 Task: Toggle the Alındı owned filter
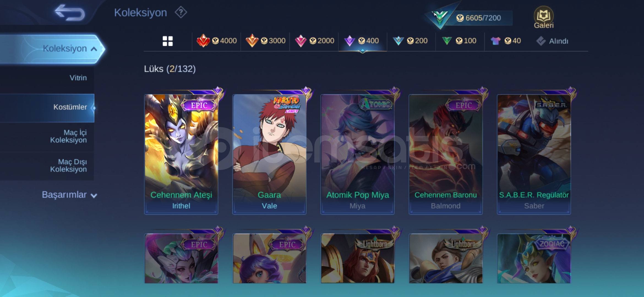tap(552, 41)
